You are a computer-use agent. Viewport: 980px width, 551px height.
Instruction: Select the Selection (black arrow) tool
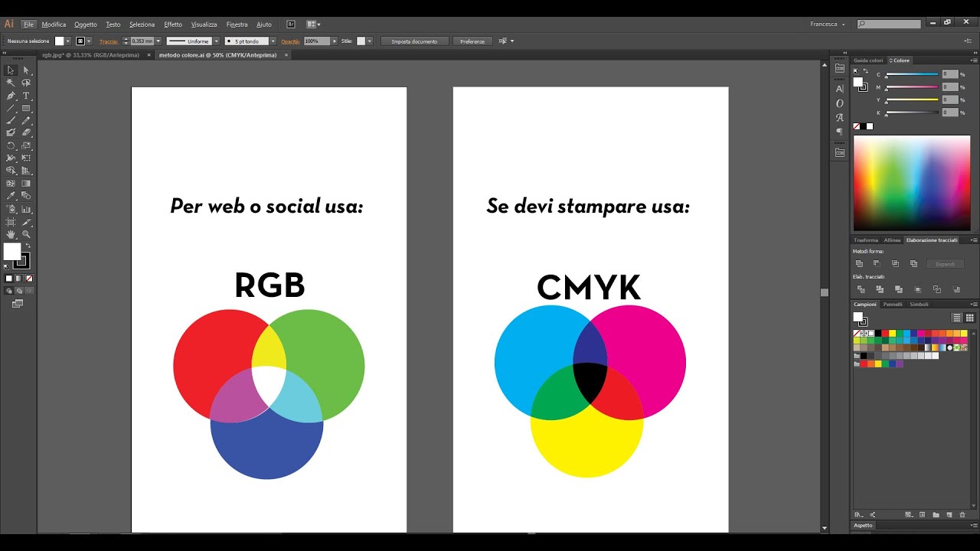pyautogui.click(x=11, y=70)
